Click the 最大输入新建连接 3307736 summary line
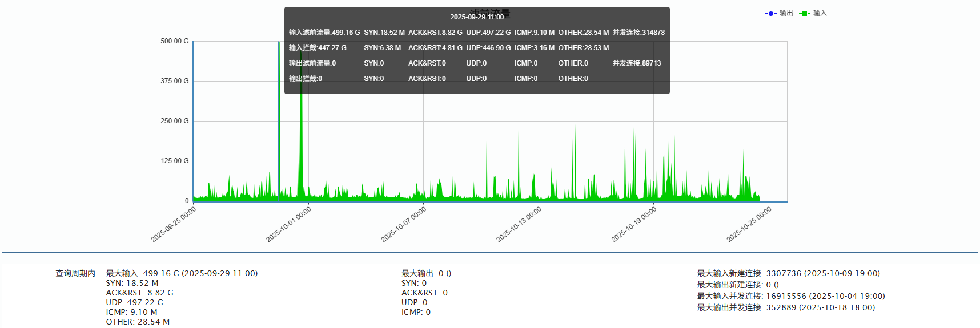This screenshot has width=980, height=328. pos(788,273)
